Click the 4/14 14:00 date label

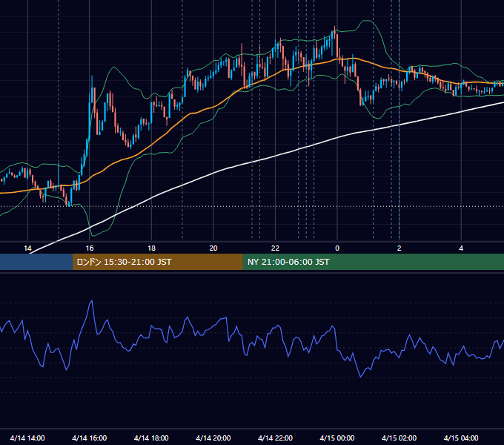(x=27, y=438)
